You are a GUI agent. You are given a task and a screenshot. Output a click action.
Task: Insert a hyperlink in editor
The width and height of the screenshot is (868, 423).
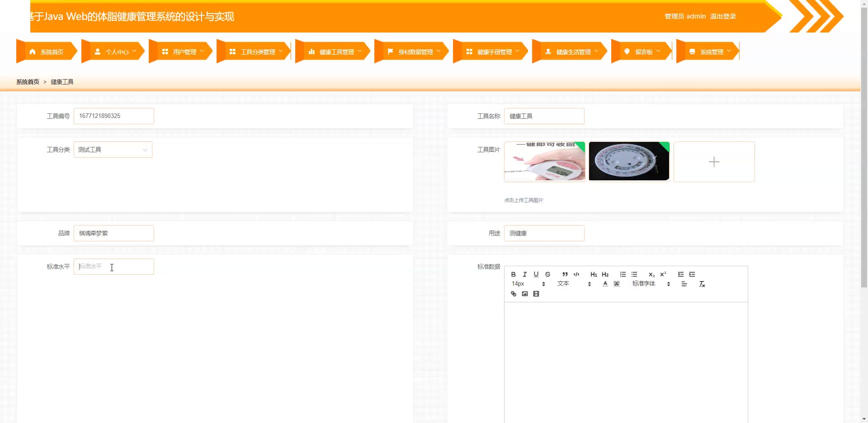(513, 294)
